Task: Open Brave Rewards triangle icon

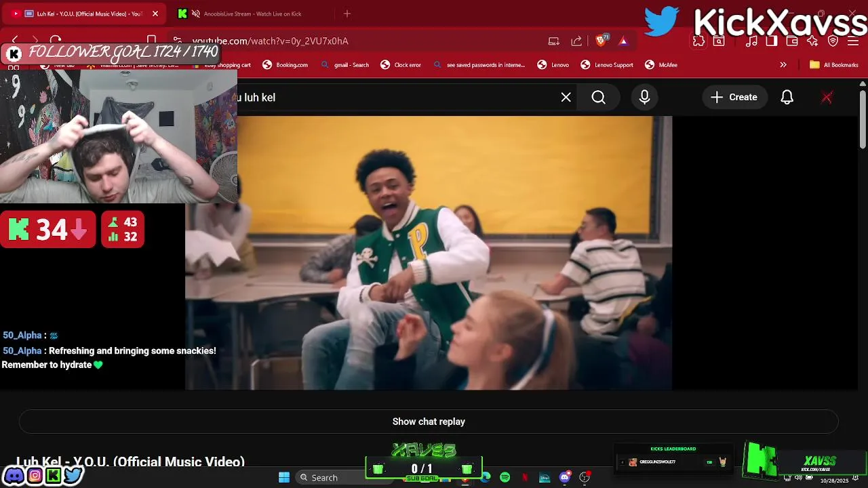Action: pyautogui.click(x=623, y=41)
